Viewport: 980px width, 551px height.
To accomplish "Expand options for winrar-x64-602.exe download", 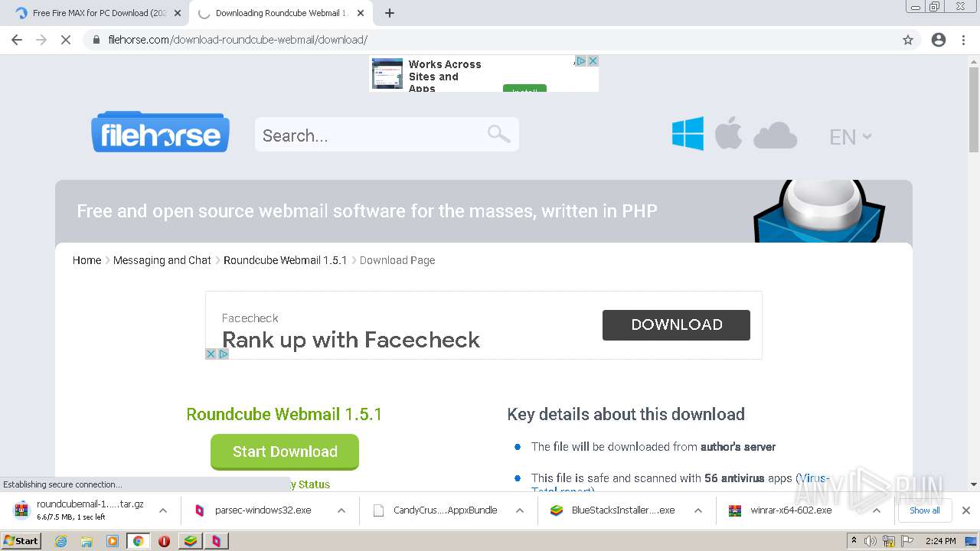I will tap(876, 510).
